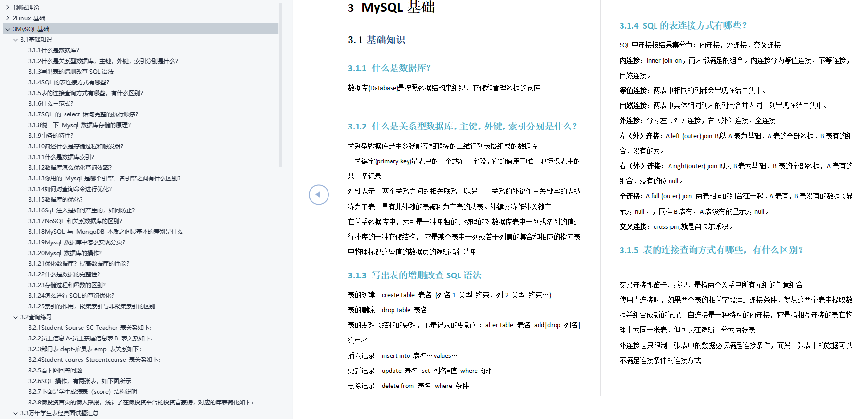Collapse the 3.2查询练习 section
The width and height of the screenshot is (868, 419).
[16, 317]
